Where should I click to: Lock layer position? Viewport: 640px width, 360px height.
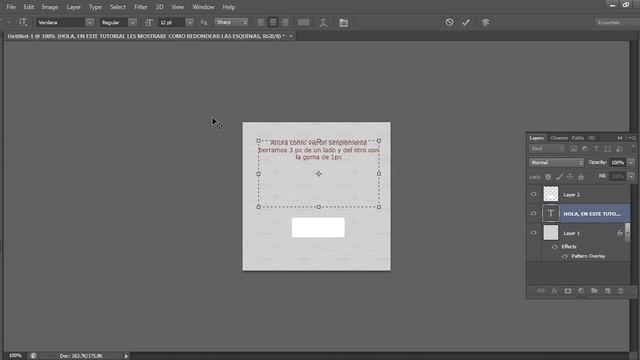click(570, 177)
